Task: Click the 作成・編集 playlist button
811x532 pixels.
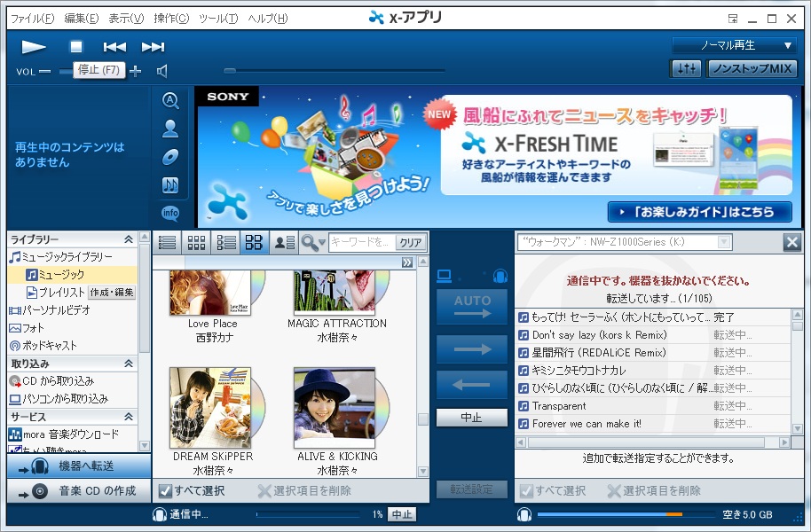Action: tap(112, 292)
